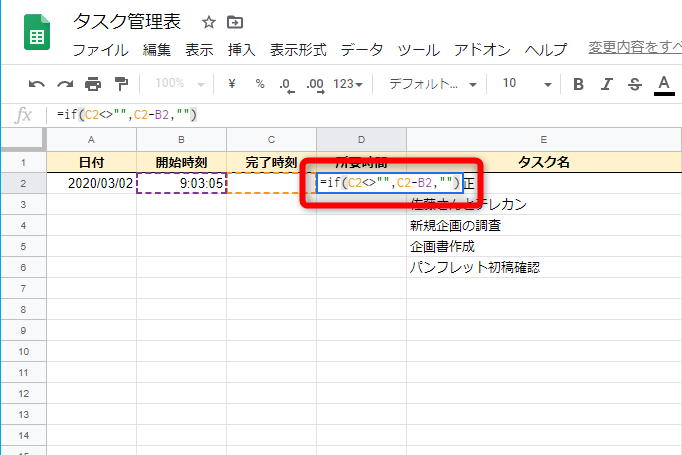682x455 pixels.
Task: Open the zoom 100% dropdown
Action: (180, 84)
